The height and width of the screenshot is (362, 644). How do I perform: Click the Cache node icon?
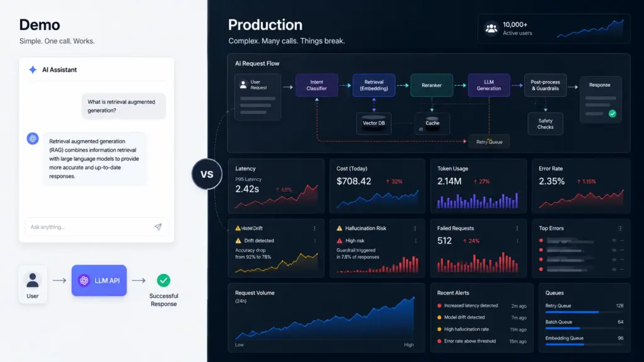432,124
